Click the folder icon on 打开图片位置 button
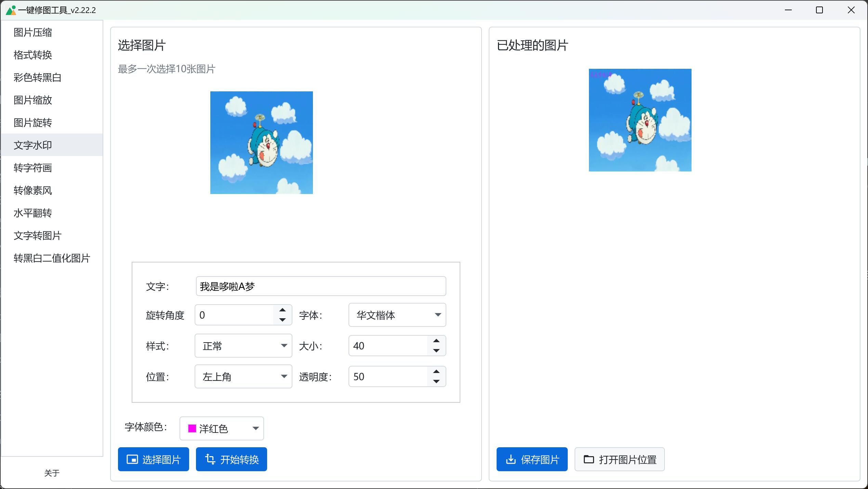The image size is (868, 489). point(589,459)
